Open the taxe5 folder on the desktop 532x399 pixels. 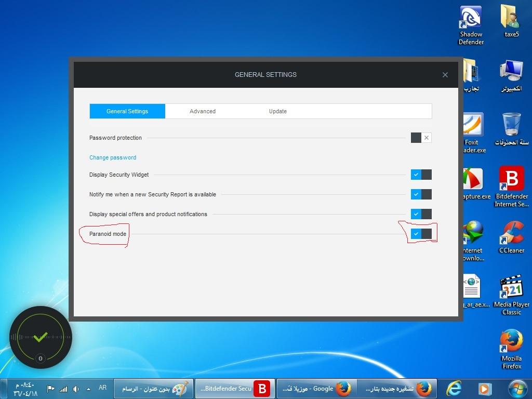(x=511, y=21)
